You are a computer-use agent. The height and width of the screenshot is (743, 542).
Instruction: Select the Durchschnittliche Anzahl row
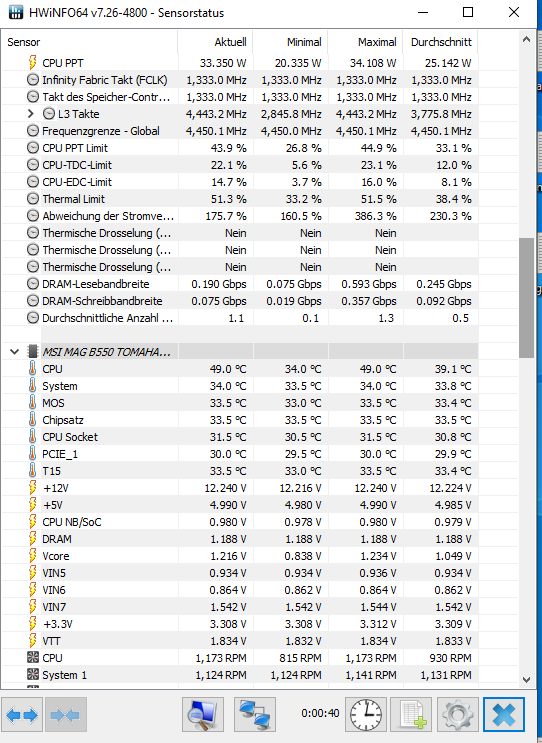240,318
